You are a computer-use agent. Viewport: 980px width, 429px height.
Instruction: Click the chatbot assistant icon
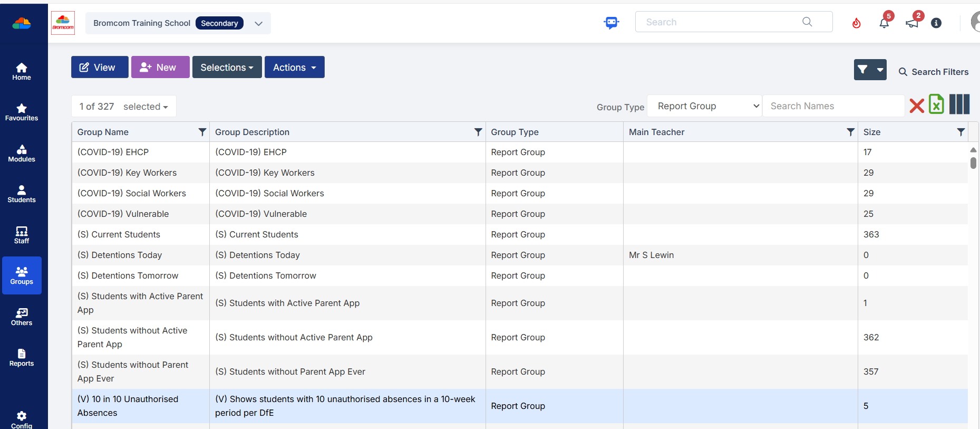point(611,23)
